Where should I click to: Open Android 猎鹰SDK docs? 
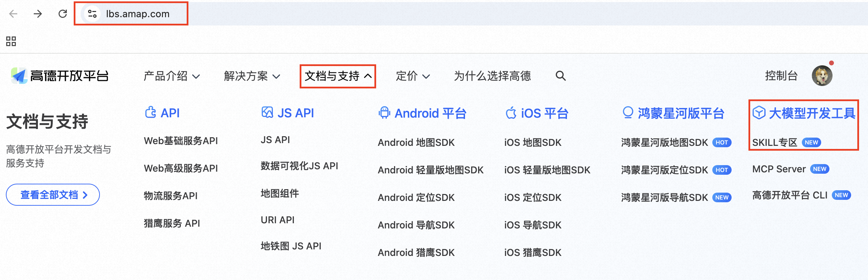tap(416, 252)
